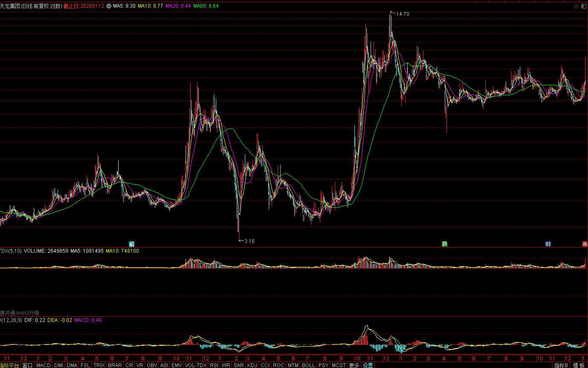588x368 pixels.
Task: Click the 解 event marker icon
Action: tap(132, 244)
